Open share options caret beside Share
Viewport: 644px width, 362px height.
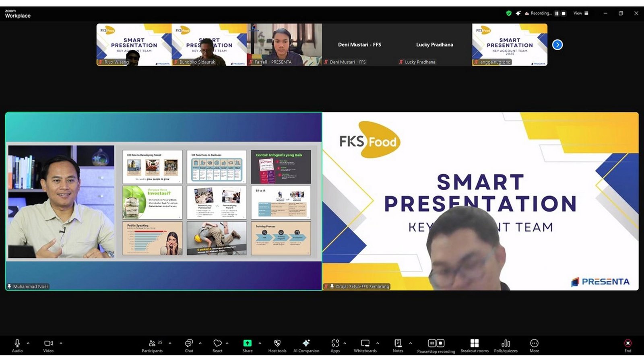pos(260,343)
